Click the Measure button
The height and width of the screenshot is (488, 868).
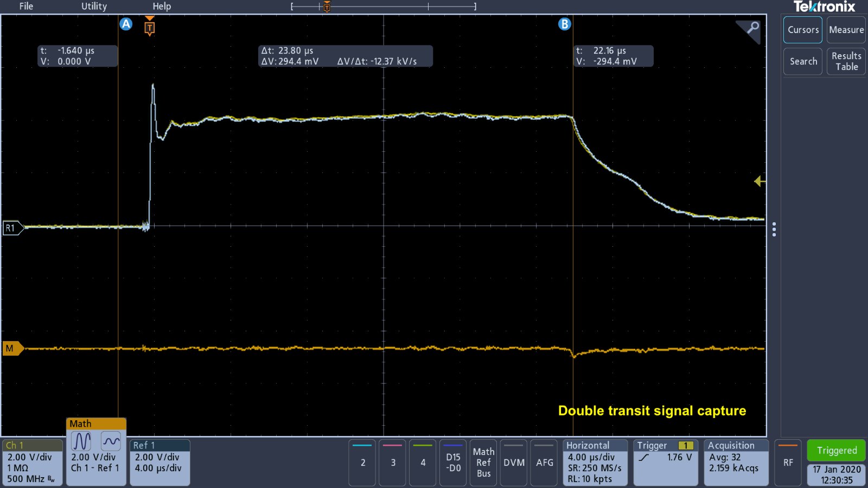[846, 30]
